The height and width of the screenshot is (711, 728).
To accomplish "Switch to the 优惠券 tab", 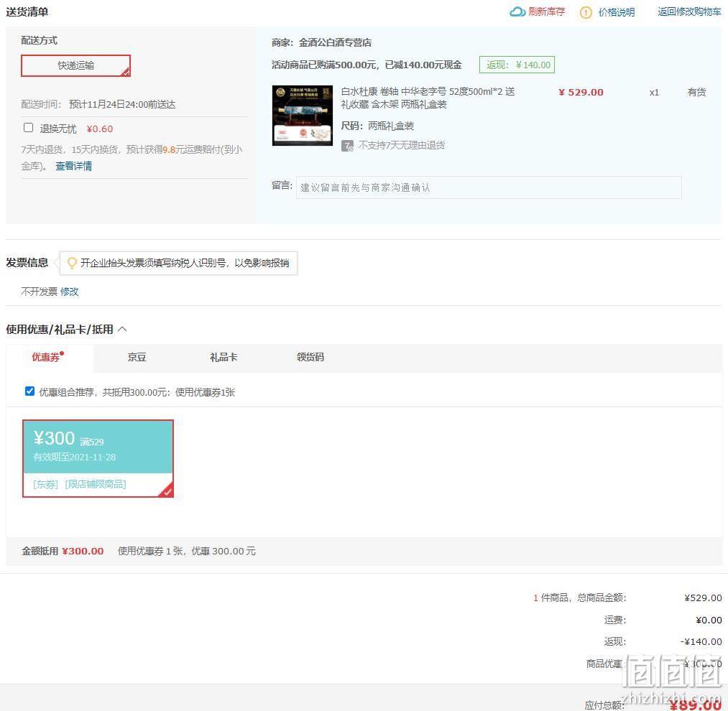I will coord(48,357).
